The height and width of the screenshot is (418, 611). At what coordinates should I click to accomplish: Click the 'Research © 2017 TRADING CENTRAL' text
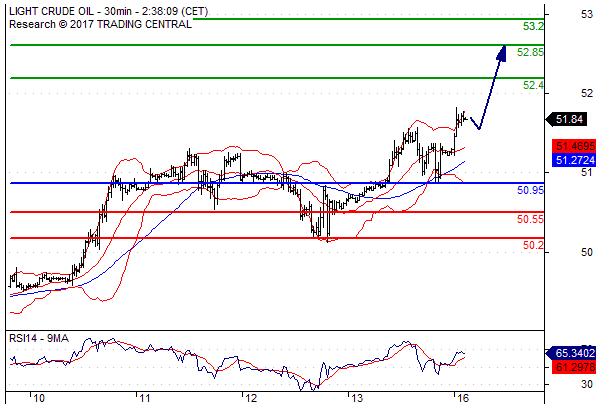point(101,24)
